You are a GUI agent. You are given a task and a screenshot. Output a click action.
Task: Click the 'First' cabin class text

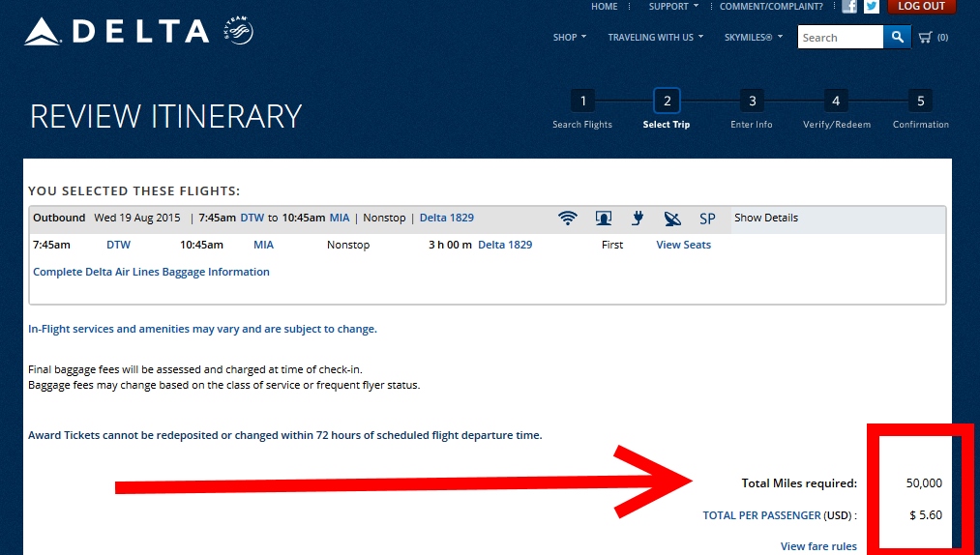tap(611, 245)
